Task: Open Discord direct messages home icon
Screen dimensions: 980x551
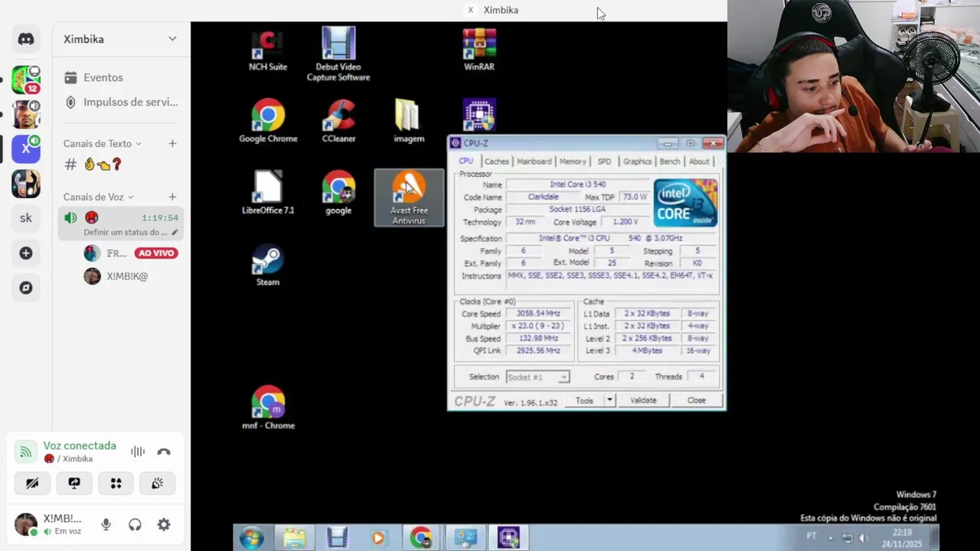Action: coord(26,39)
